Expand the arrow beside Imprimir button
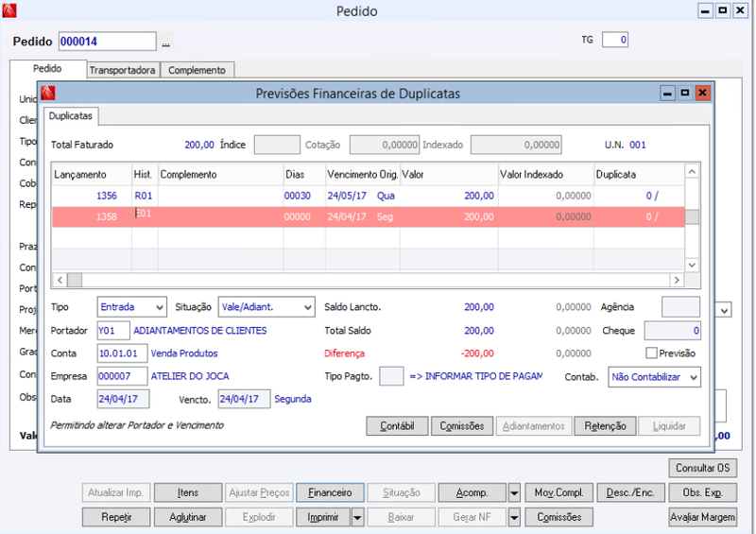The height and width of the screenshot is (534, 756). [357, 517]
